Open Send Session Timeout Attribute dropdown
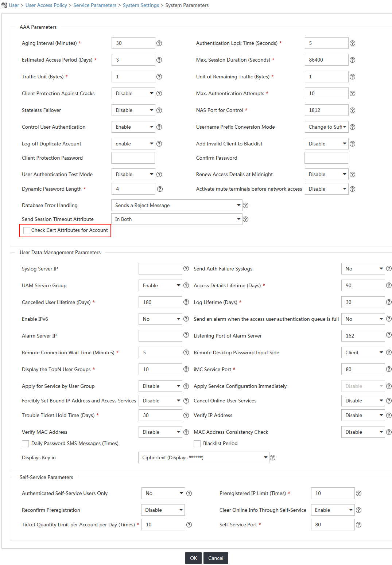 [x=176, y=219]
